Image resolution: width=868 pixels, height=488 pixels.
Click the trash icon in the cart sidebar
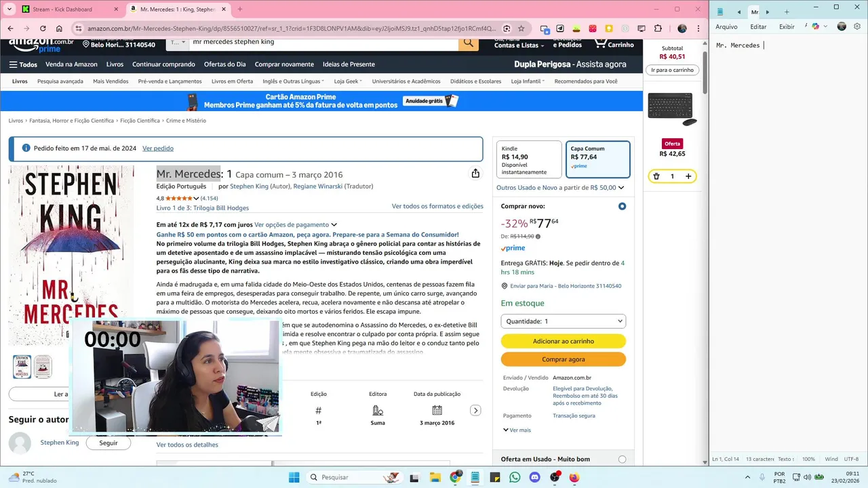[x=656, y=176]
